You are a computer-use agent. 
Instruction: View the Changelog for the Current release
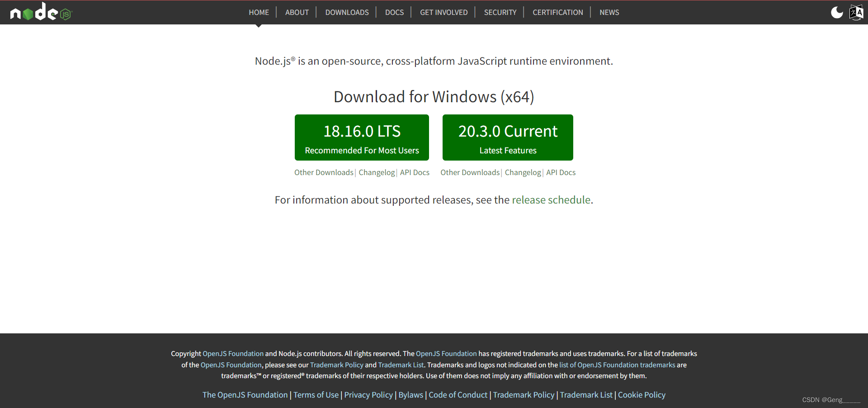(523, 172)
